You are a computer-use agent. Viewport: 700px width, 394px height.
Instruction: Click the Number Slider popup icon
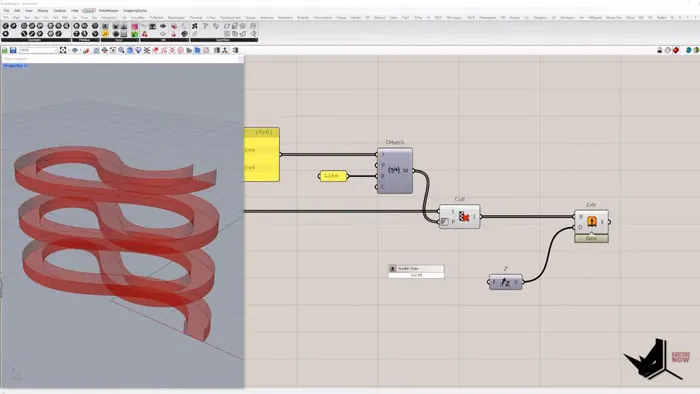393,269
